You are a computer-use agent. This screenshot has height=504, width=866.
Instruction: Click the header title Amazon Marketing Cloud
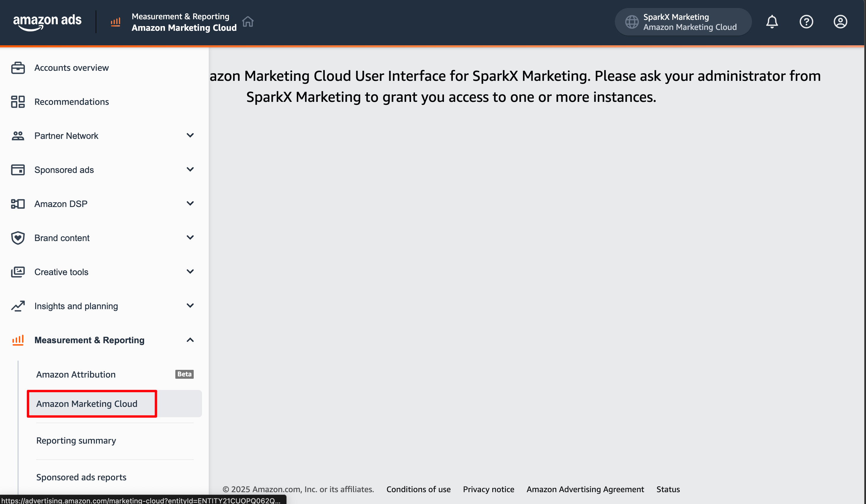coord(184,28)
